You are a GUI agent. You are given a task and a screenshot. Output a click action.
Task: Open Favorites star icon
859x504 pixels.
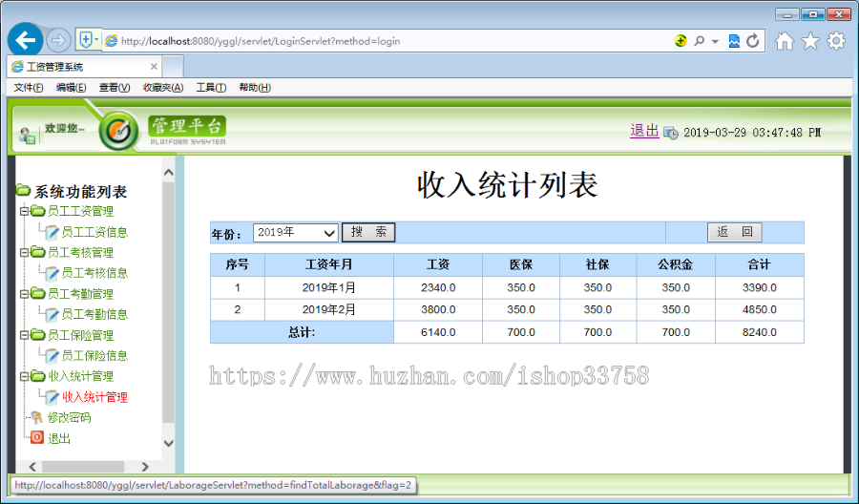[x=810, y=41]
